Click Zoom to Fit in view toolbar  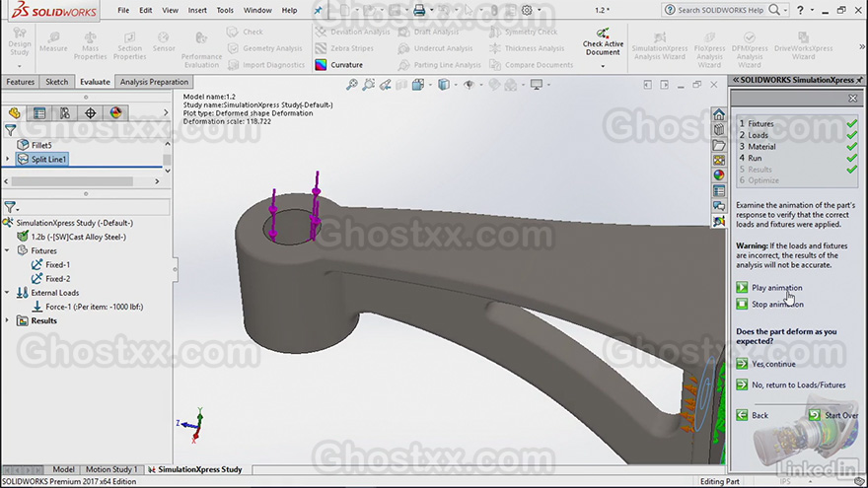point(352,85)
